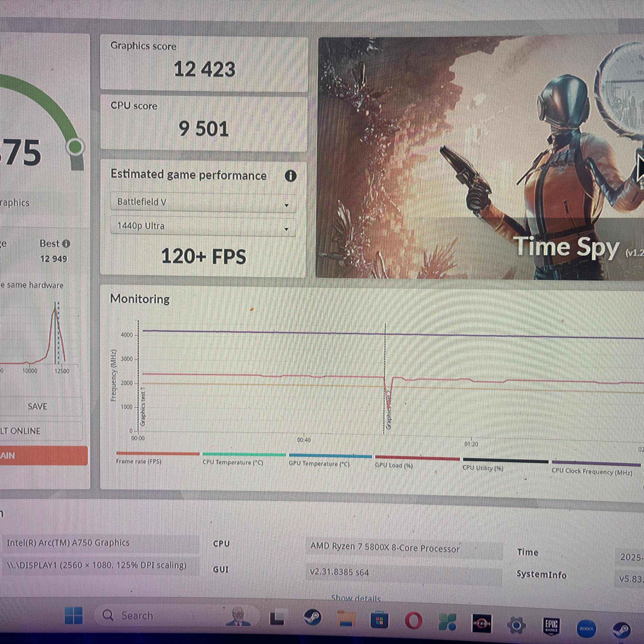Toggle the Frame rate (FPS) legend
Screen dimensions: 644x644
click(x=157, y=458)
